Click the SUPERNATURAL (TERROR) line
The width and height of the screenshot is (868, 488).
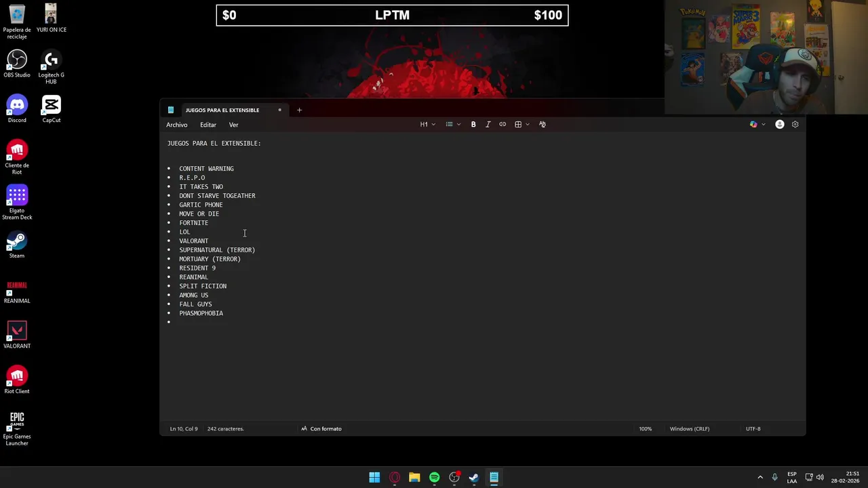click(217, 250)
